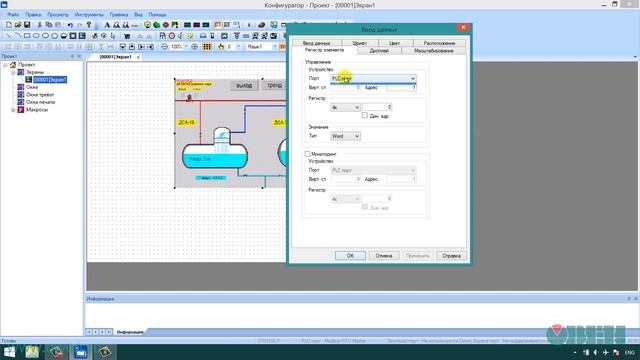Select the Rectangle drawing tool

[x=27, y=36]
